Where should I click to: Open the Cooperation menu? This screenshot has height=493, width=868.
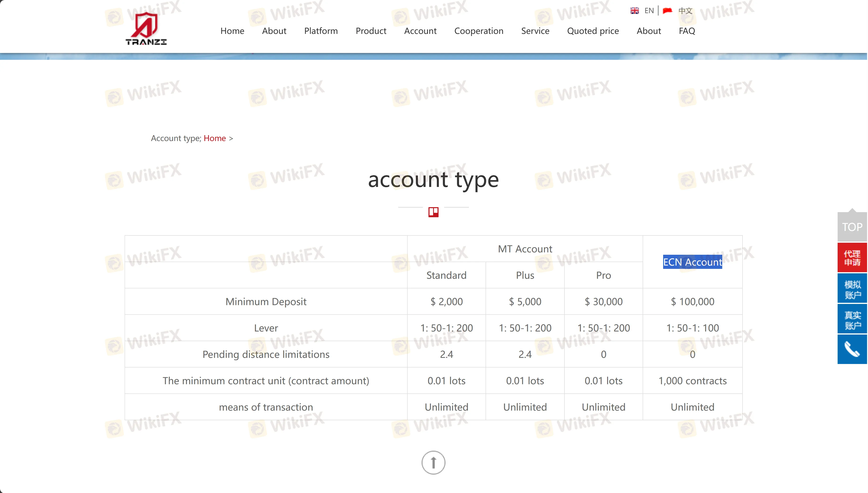(x=479, y=31)
